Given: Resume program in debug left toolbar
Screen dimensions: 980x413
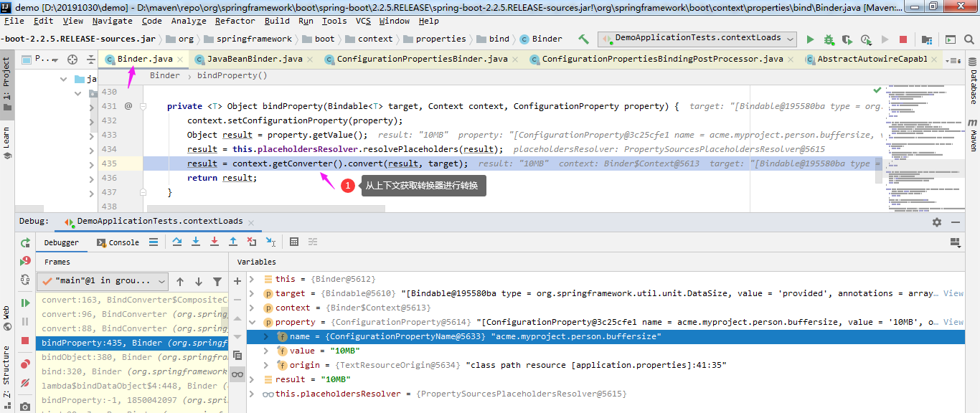Looking at the screenshot, I should [x=25, y=303].
